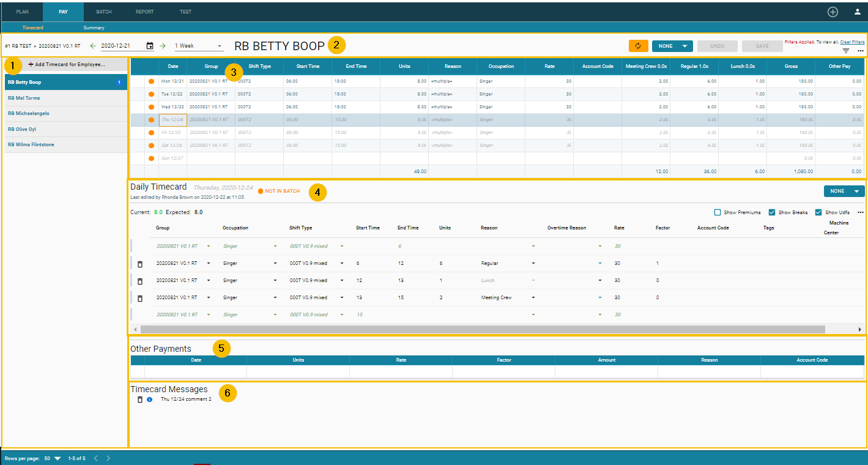Screen dimensions: 868x465
Task: Open Daily Timecard NONE dropdown
Action: pos(844,191)
